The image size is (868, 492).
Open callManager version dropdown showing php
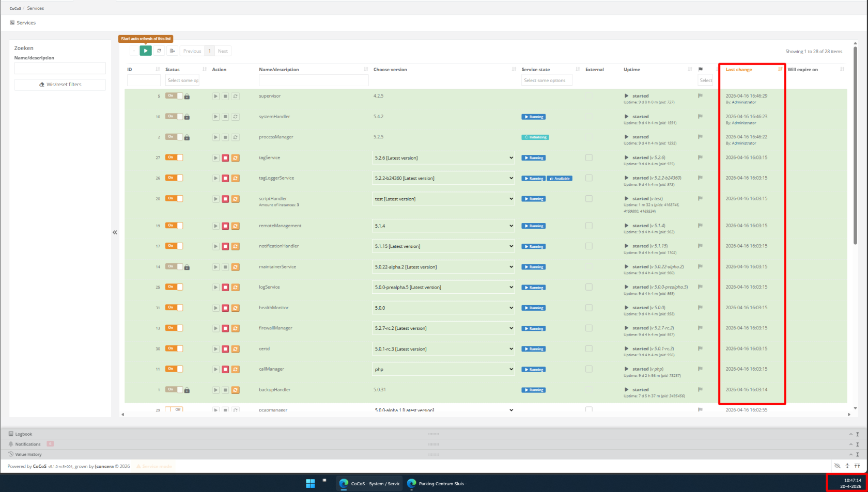point(443,370)
